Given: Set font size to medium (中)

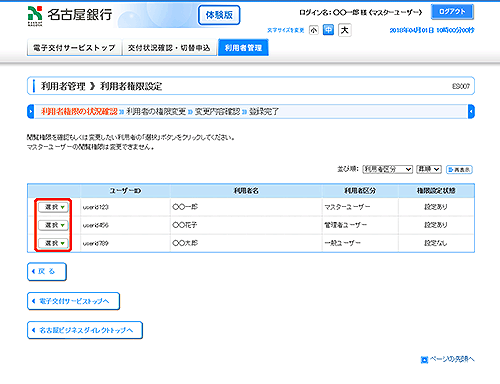Looking at the screenshot, I should tap(328, 30).
